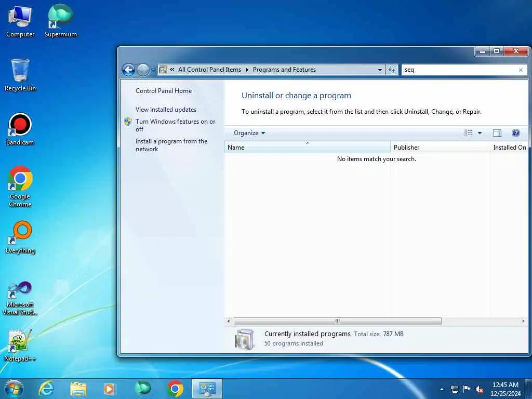The image size is (532, 399).
Task: Select the Supermium desktop shortcut
Action: click(x=60, y=21)
